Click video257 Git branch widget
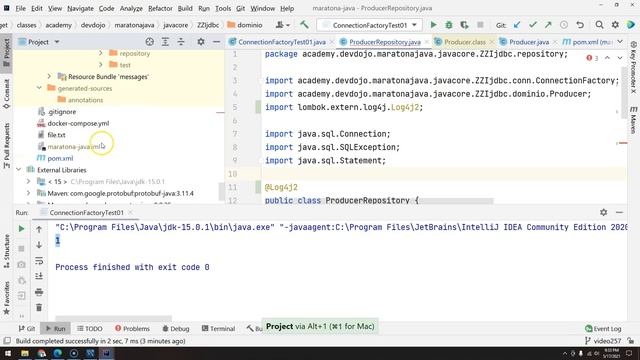 [x=603, y=340]
